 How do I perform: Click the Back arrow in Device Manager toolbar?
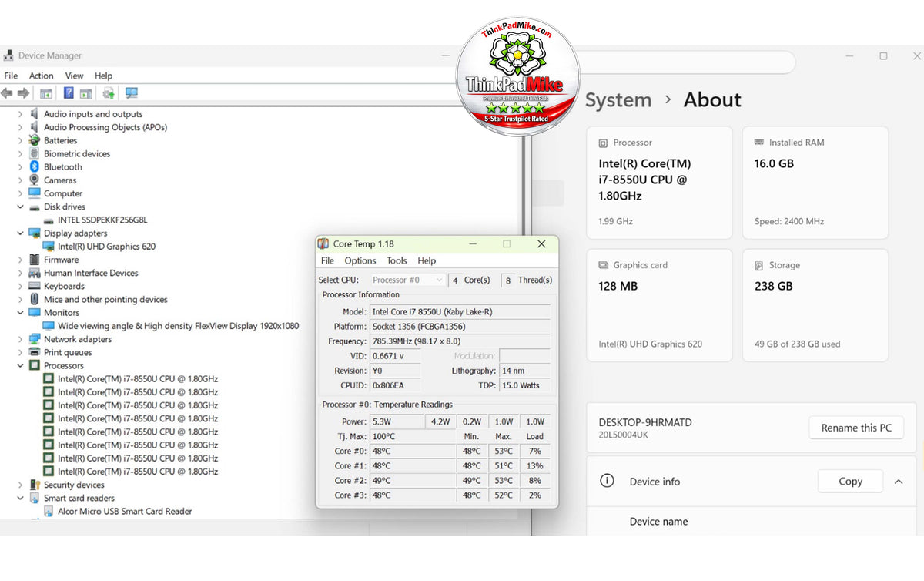click(7, 93)
